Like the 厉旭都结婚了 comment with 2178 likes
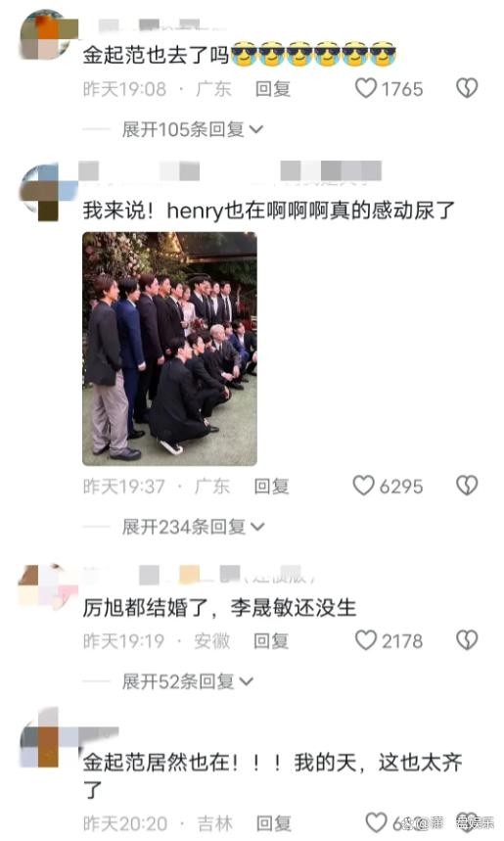Screen dimensions: 504x841 pos(366,640)
